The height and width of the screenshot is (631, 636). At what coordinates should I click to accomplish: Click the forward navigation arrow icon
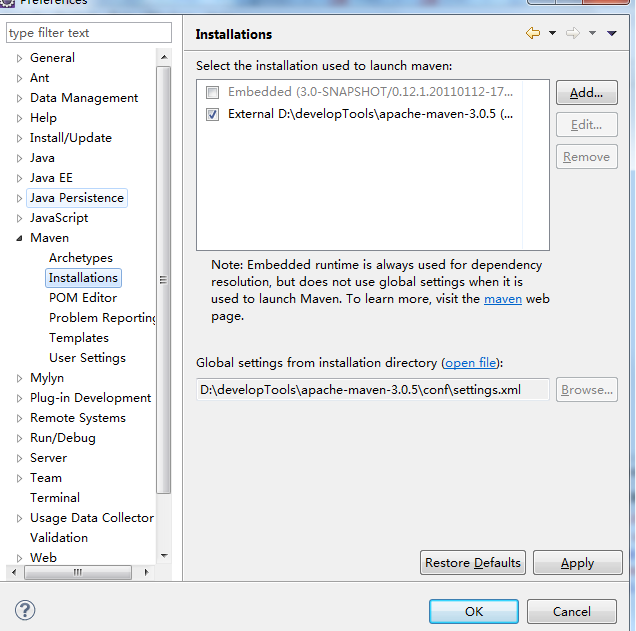coord(573,33)
